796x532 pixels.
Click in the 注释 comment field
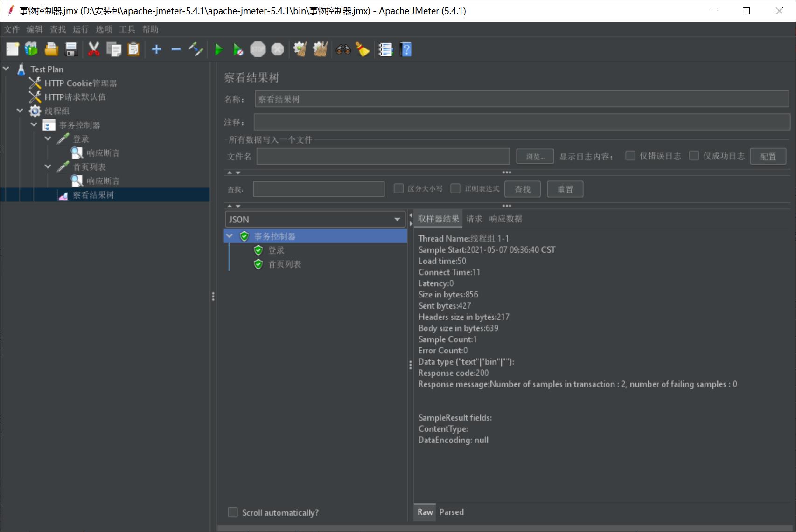pos(522,122)
